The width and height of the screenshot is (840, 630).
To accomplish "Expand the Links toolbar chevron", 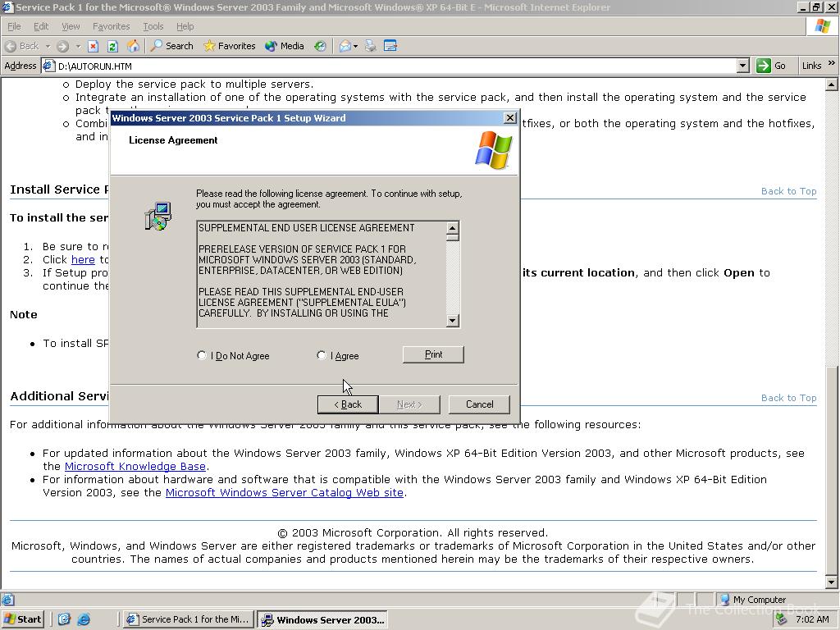I will click(x=832, y=63).
